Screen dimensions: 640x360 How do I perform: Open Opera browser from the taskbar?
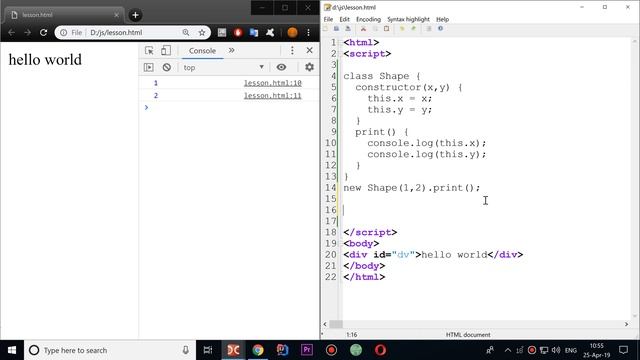(380, 350)
